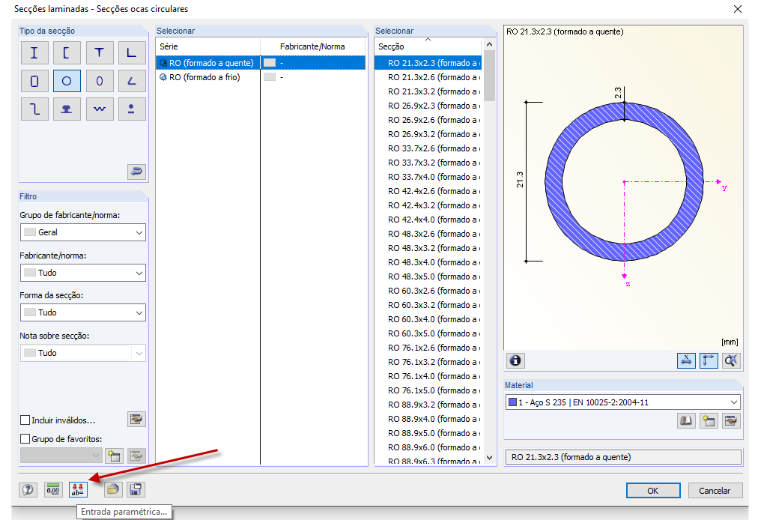Select the L angle section type icon
Screen dimensions: 760x520
click(x=131, y=53)
